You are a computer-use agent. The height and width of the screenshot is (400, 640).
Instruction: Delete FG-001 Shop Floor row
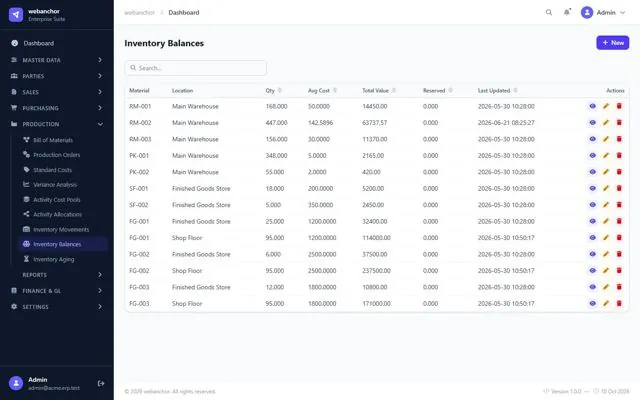click(x=619, y=238)
